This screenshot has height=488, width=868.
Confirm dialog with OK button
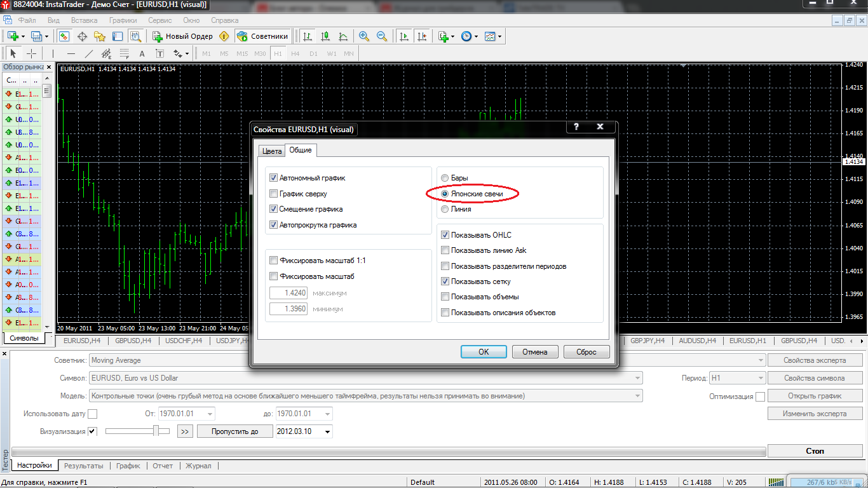click(x=484, y=352)
